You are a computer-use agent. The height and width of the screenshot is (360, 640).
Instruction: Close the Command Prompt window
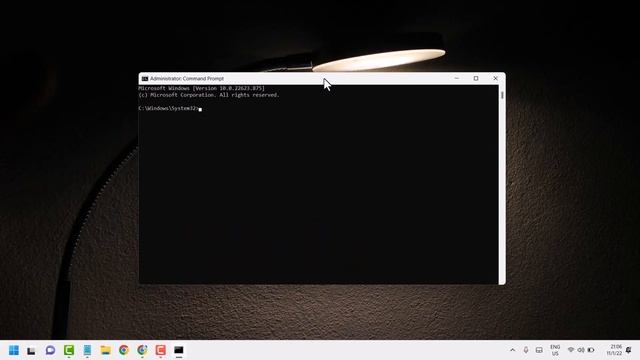pyautogui.click(x=496, y=78)
